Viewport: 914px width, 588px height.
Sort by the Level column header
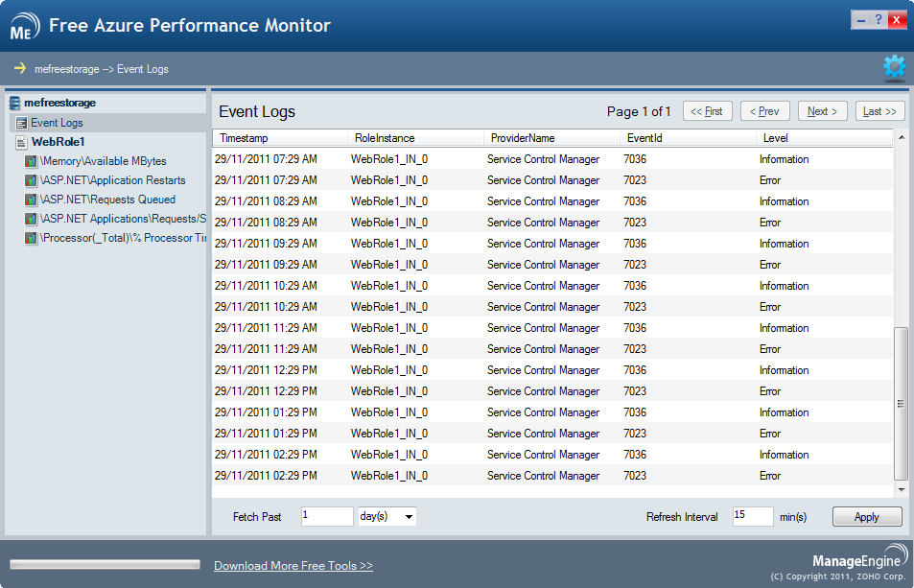824,138
